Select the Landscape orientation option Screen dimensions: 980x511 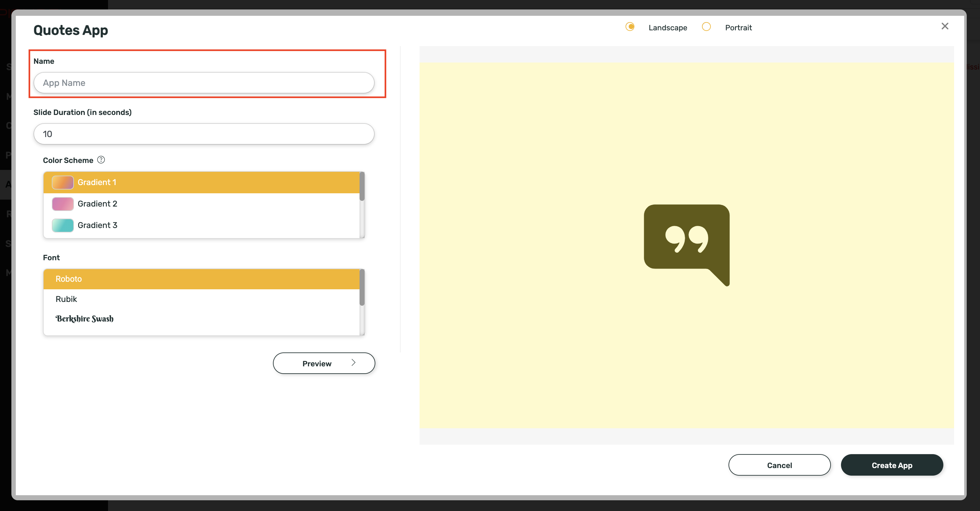630,27
